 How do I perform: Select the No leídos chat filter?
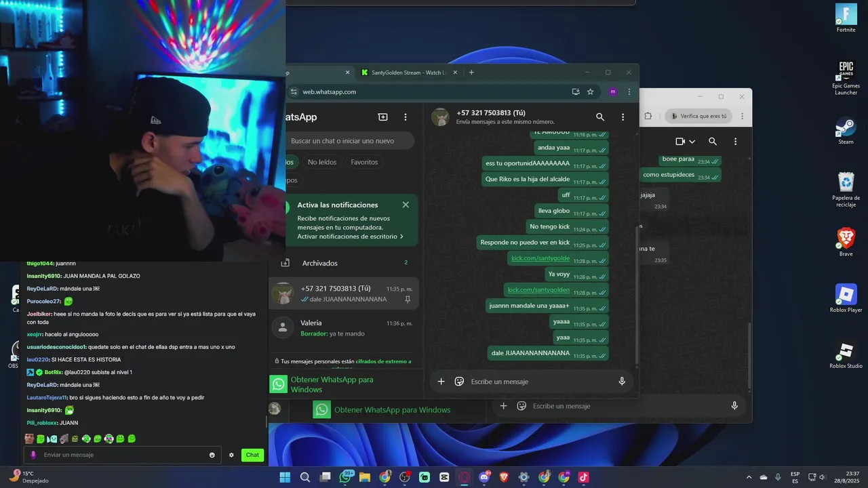(322, 162)
